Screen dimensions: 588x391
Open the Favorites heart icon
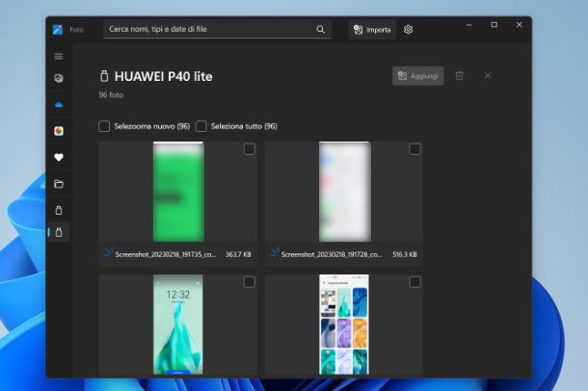pyautogui.click(x=59, y=157)
